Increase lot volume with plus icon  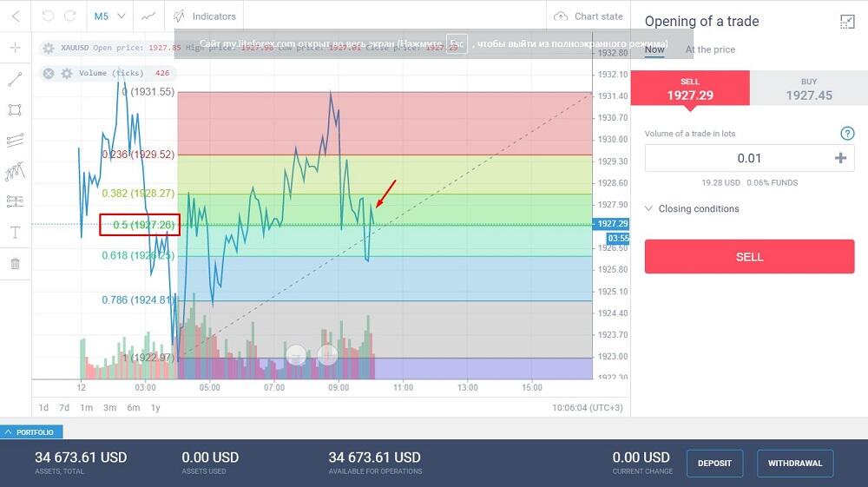[x=840, y=158]
